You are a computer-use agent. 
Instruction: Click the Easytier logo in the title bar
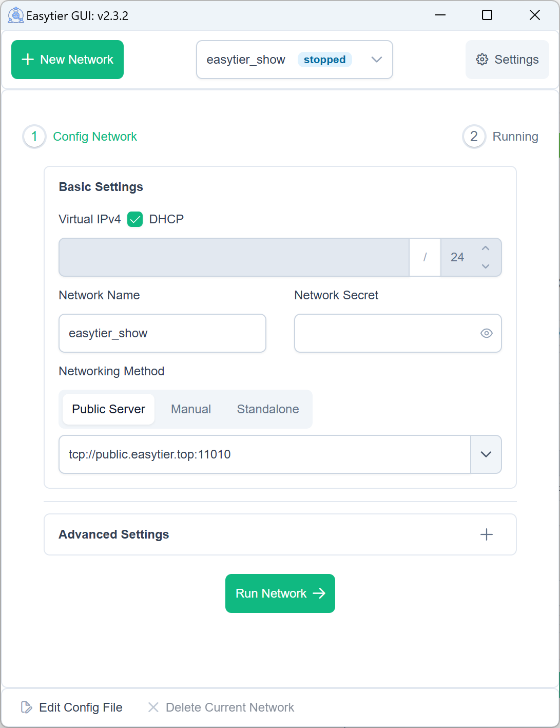click(x=15, y=15)
